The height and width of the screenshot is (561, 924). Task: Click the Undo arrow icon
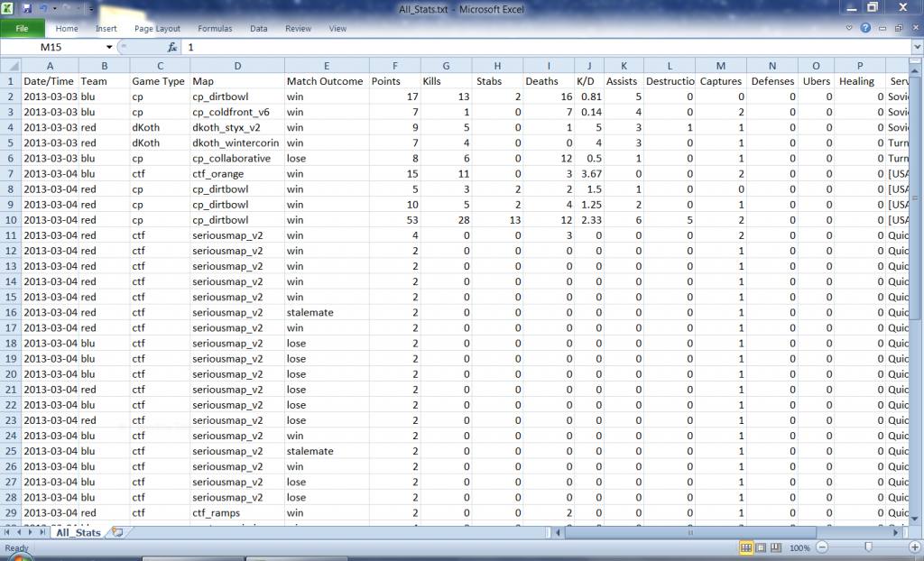(43, 8)
